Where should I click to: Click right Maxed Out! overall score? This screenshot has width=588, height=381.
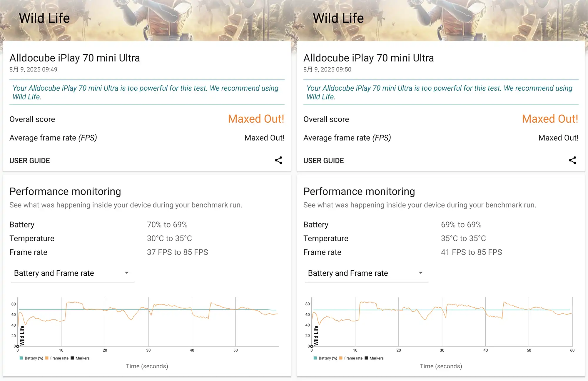[550, 119]
